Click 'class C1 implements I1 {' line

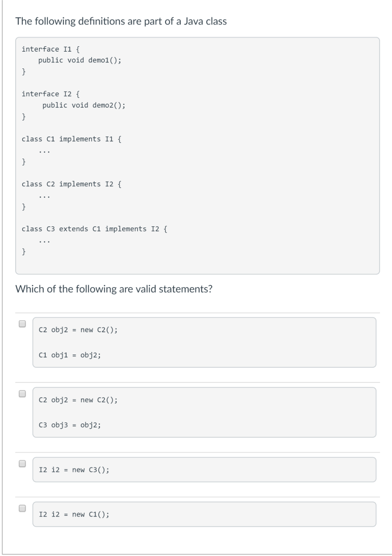pos(72,139)
